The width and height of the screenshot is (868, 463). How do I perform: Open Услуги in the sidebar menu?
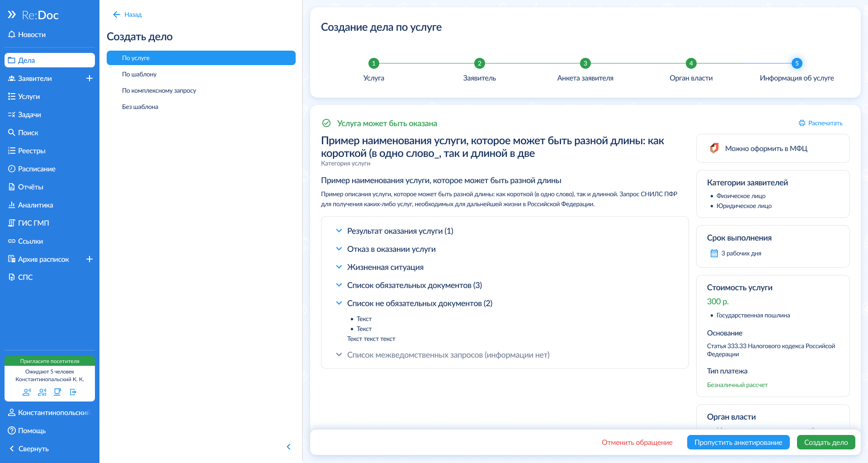click(29, 96)
